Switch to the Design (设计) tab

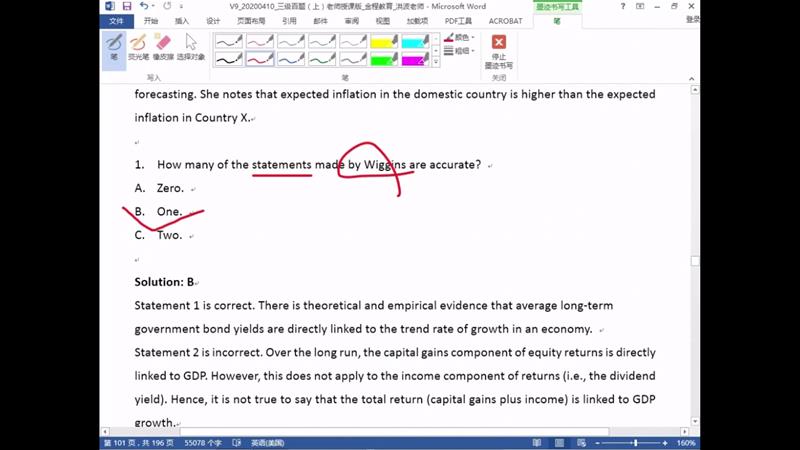pos(213,21)
